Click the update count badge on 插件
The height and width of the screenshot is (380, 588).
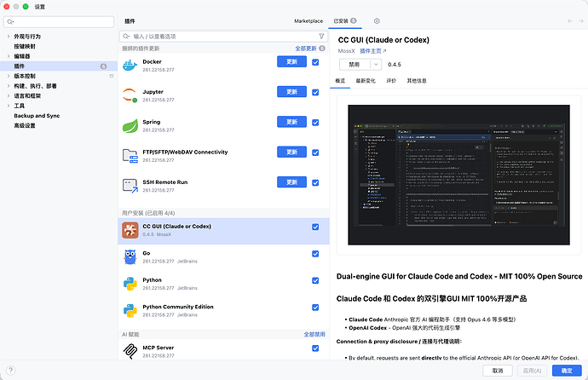point(103,66)
